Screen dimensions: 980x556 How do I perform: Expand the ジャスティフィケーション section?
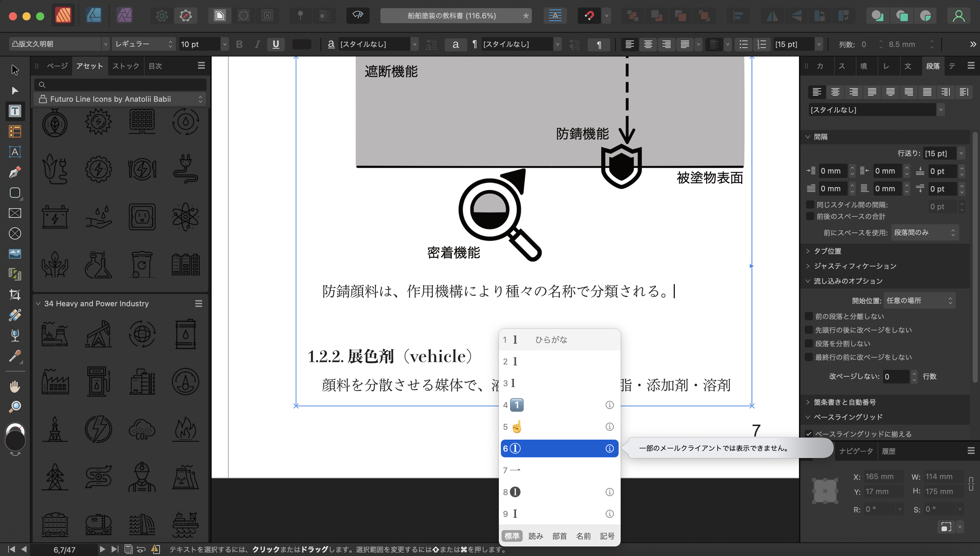click(x=808, y=266)
